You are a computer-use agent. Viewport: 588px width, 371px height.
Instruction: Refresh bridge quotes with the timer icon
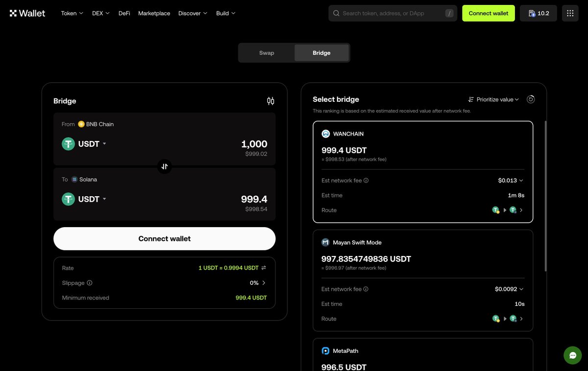[x=531, y=99]
